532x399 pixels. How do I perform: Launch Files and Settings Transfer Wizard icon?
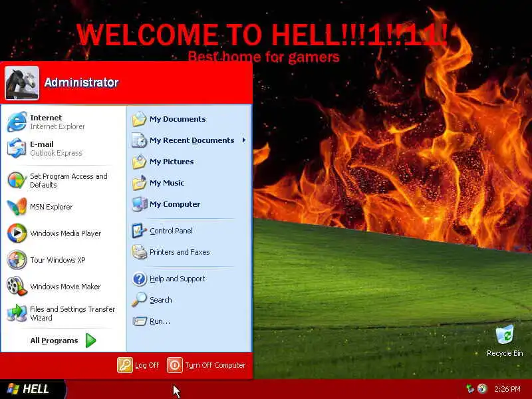pos(16,313)
